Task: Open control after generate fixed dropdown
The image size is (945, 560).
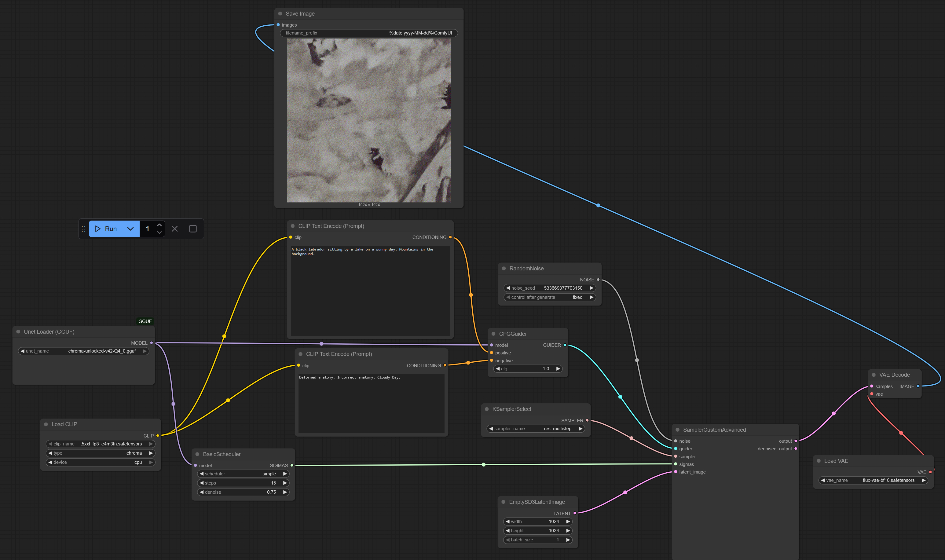Action: [x=549, y=297]
